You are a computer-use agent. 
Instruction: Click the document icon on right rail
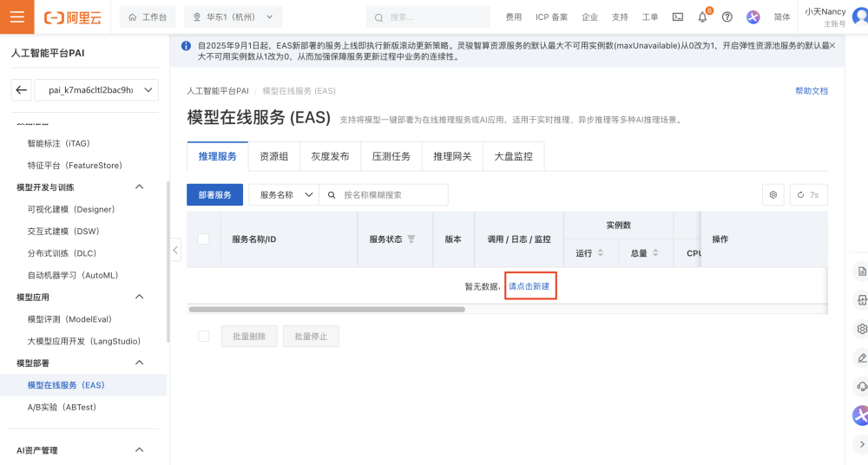tap(861, 272)
